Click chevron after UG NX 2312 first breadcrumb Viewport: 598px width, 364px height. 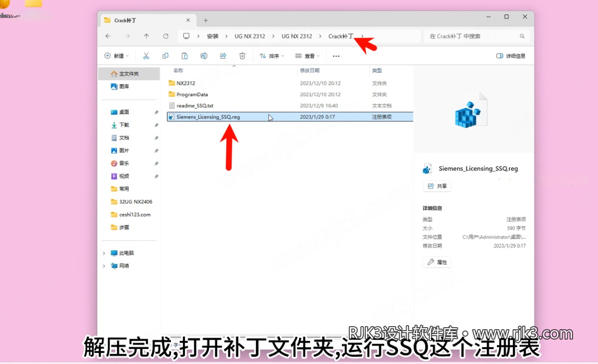click(273, 36)
